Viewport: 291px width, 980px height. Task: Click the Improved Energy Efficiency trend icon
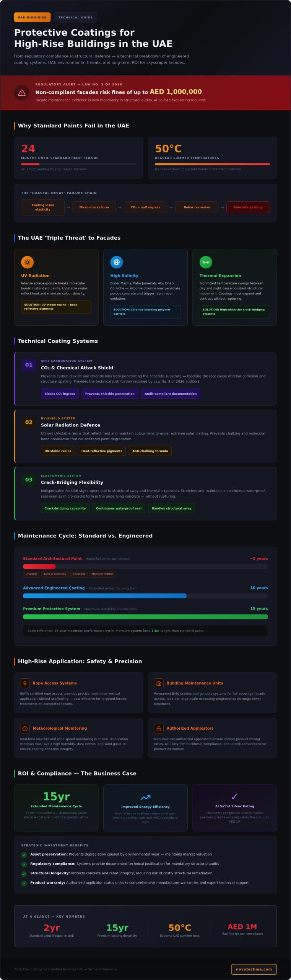(145, 797)
